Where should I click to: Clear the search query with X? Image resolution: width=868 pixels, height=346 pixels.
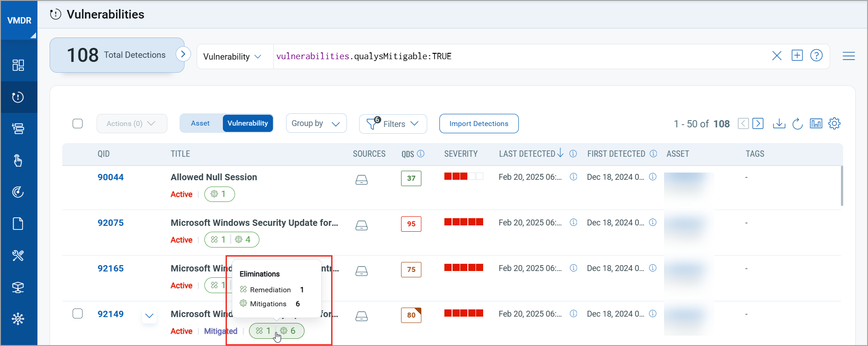point(777,56)
